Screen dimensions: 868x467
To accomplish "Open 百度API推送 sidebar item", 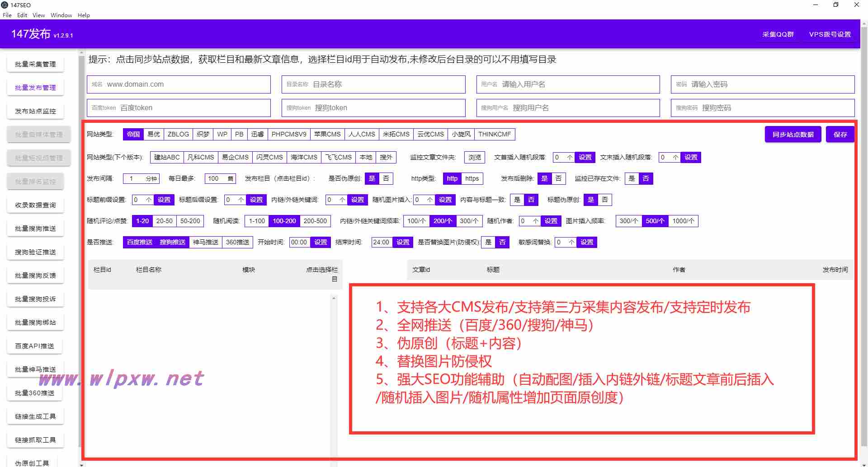I will [34, 346].
